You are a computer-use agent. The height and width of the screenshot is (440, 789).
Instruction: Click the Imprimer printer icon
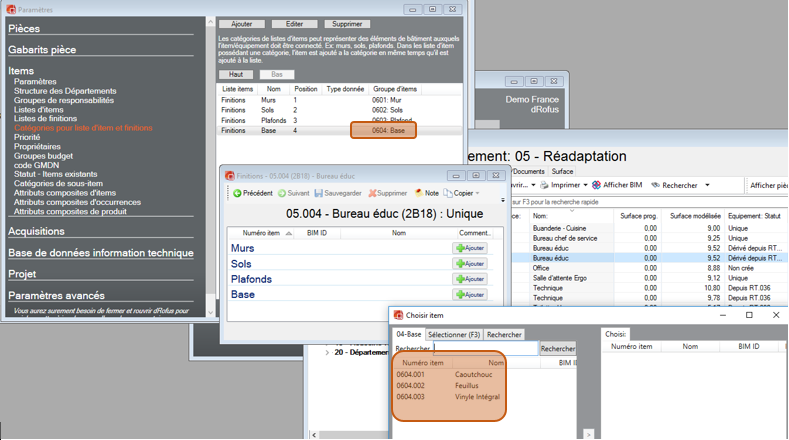(544, 185)
